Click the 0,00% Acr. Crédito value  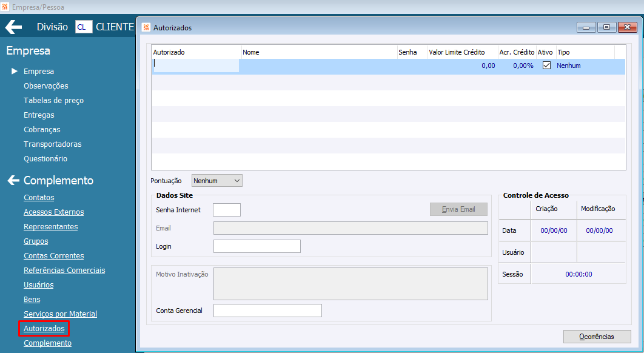[523, 66]
